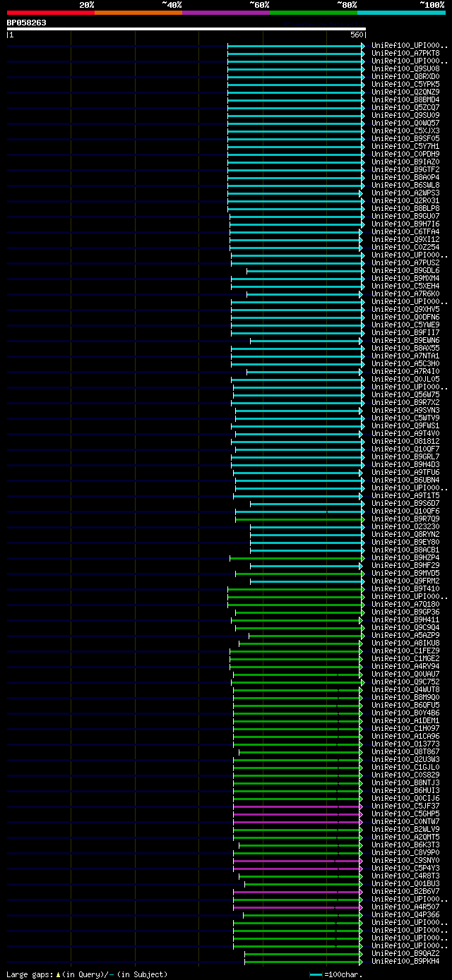452x980 pixels.
Task: Click the UniRef100_Q4P366 hit label
Action: (405, 914)
